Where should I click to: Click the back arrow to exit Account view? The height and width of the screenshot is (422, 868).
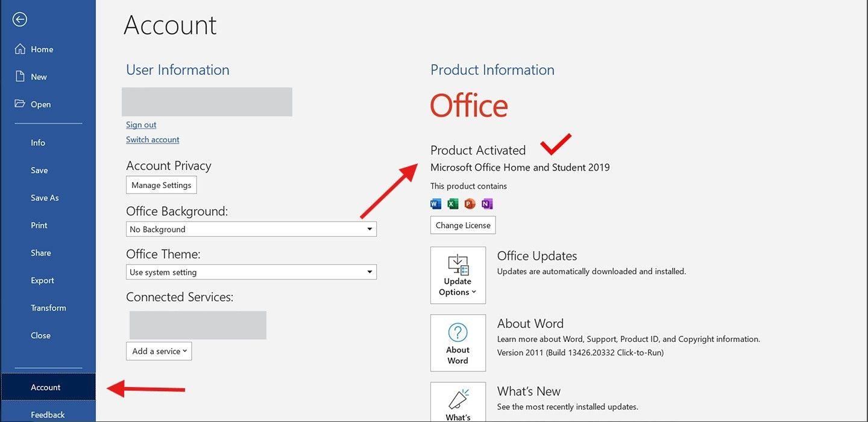coord(19,19)
